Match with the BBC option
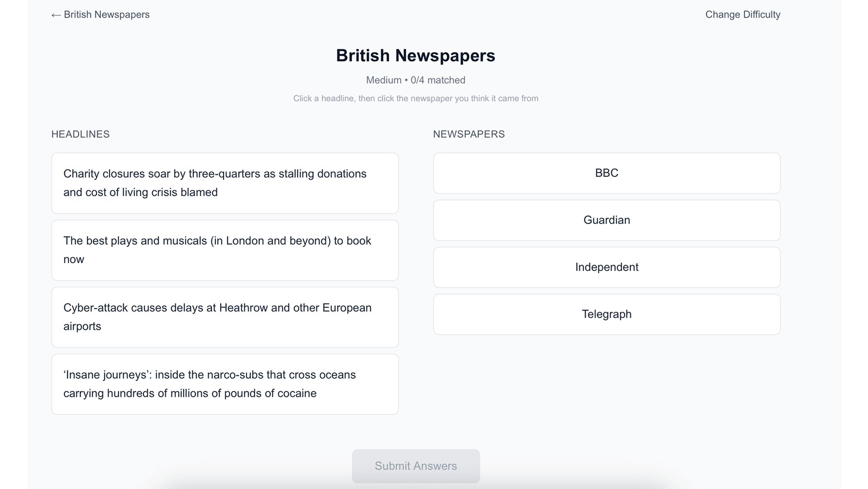 coord(606,173)
